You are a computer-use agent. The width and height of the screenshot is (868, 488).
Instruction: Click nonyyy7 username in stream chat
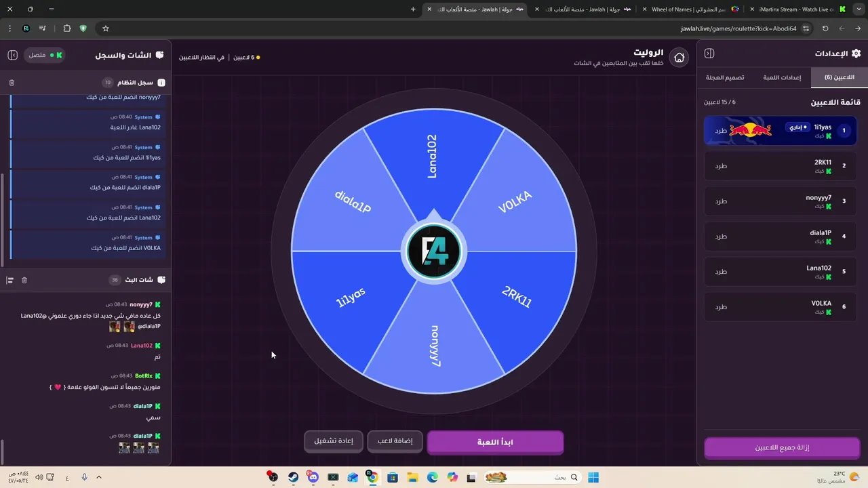[x=141, y=305]
